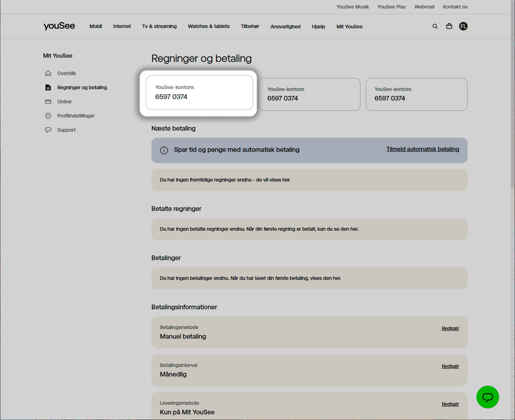Click the Overblik home icon in sidebar
The image size is (515, 420).
pyautogui.click(x=48, y=73)
